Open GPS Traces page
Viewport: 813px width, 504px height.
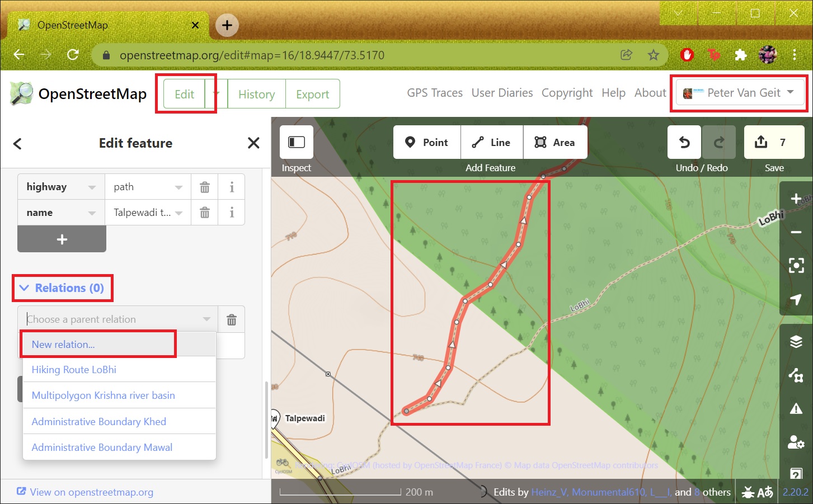pos(435,93)
